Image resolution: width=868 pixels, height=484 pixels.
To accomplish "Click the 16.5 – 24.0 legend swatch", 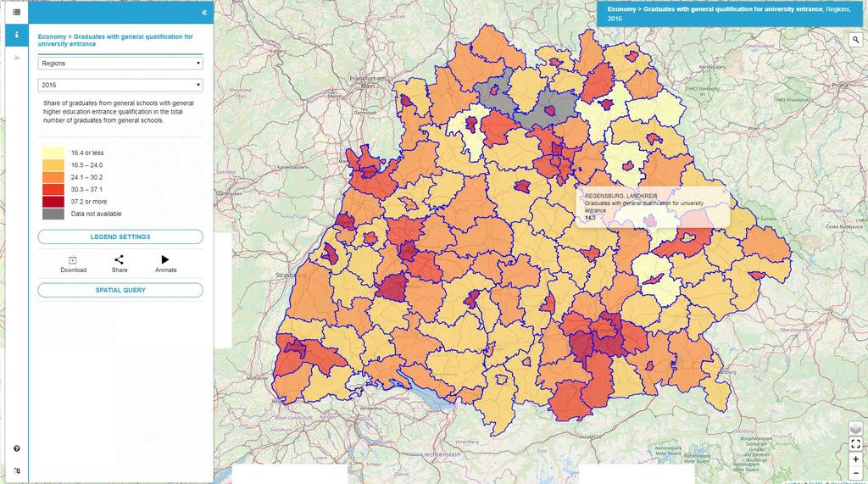I will 53,165.
